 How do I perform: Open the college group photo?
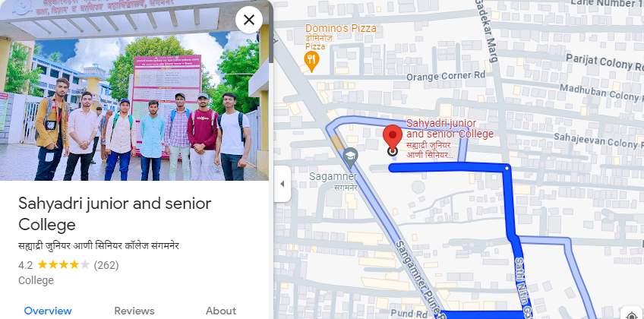tap(134, 90)
